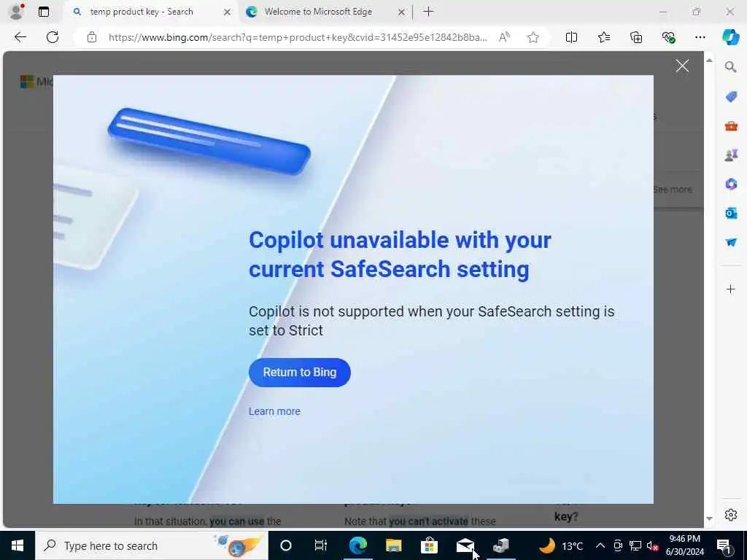Click scrollbar up arrow
The height and width of the screenshot is (560, 747).
[x=709, y=61]
